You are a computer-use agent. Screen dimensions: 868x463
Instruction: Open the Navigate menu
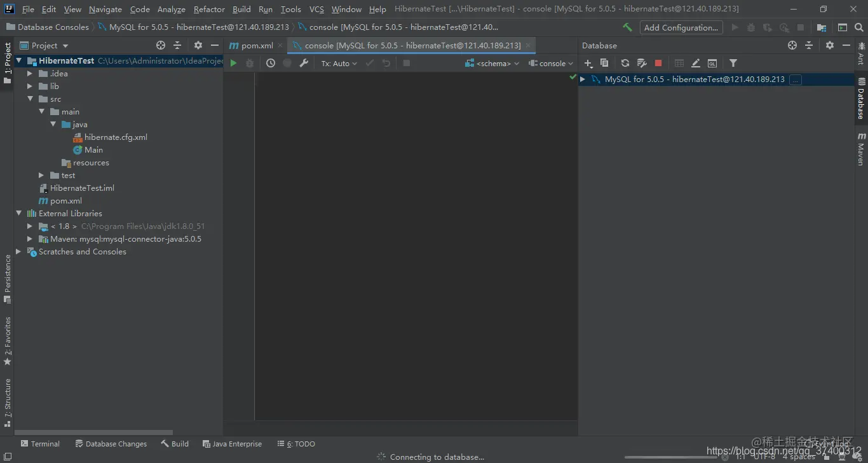[x=105, y=9]
